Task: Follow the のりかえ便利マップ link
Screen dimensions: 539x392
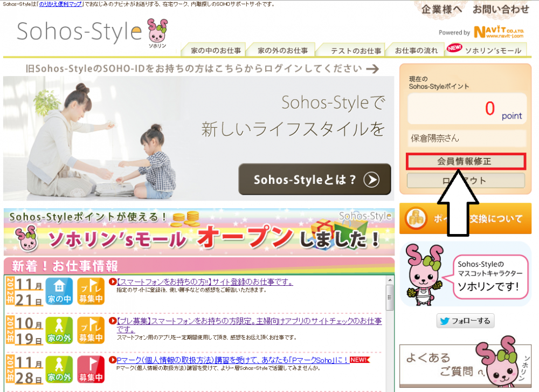Action: [x=60, y=4]
